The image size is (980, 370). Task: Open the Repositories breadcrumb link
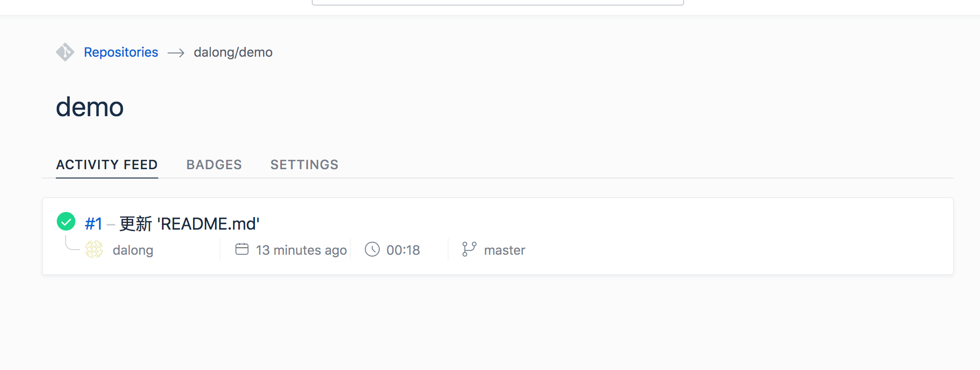[121, 52]
